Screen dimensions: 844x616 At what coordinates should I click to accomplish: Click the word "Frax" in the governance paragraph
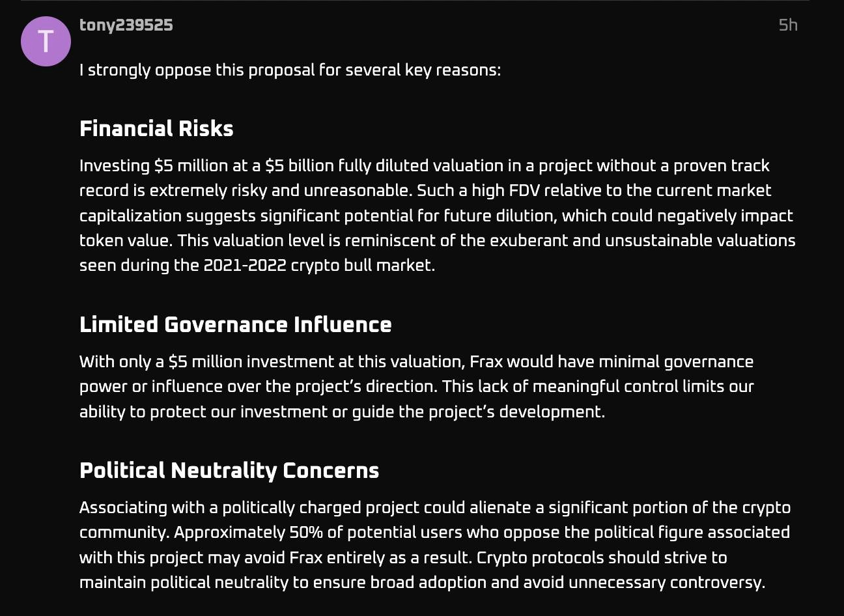(x=486, y=361)
